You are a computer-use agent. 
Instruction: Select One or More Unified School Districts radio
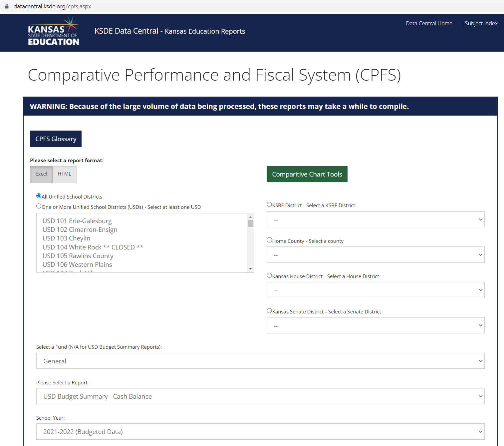[x=39, y=206]
